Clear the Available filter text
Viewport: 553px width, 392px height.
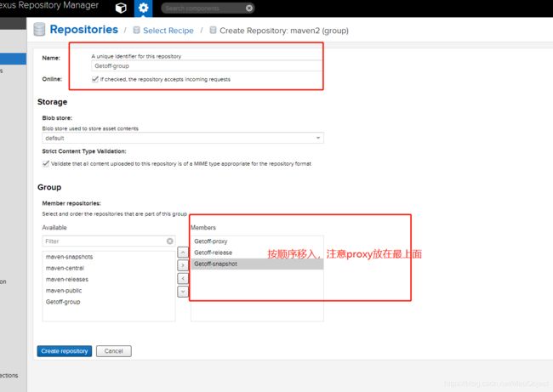[x=169, y=241]
